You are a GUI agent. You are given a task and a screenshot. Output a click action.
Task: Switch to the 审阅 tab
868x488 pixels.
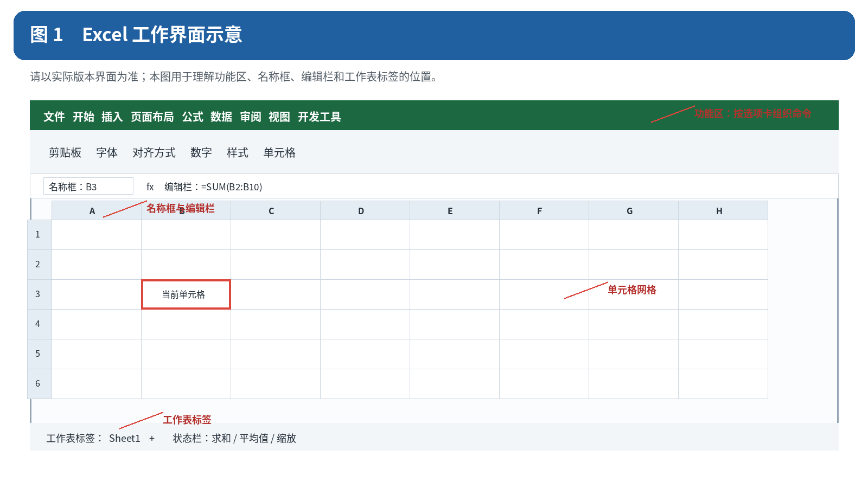tap(251, 117)
